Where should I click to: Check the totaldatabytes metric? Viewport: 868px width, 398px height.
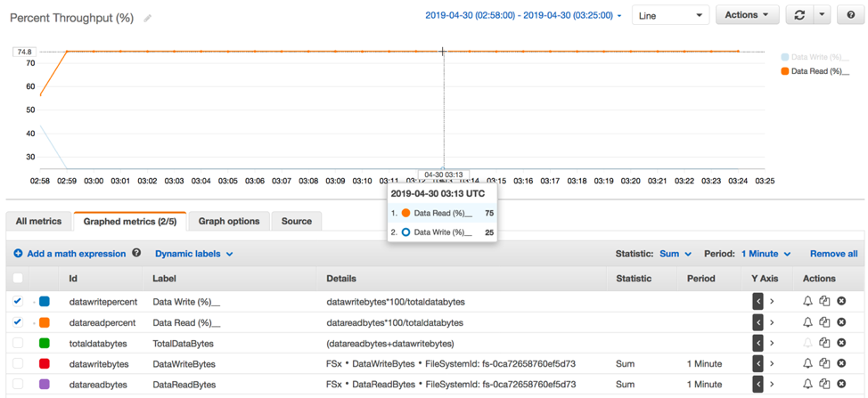(18, 344)
